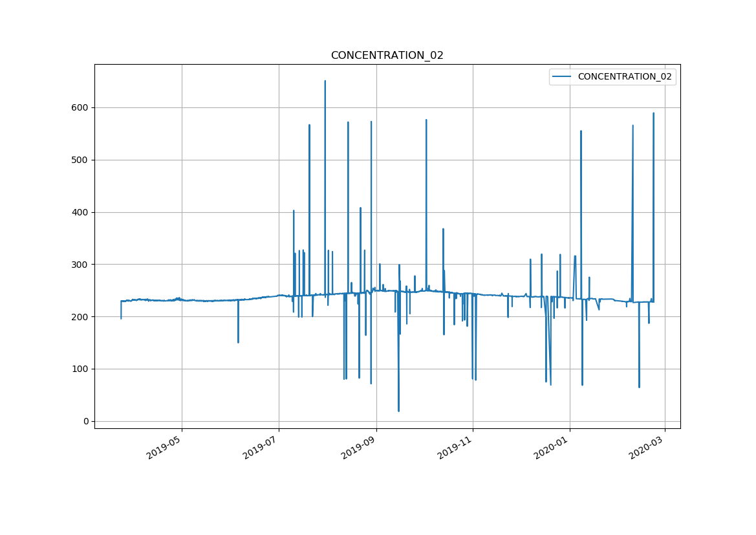Click the 400 y-axis tick label
Image resolution: width=756 pixels, height=535 pixels.
pyautogui.click(x=80, y=212)
